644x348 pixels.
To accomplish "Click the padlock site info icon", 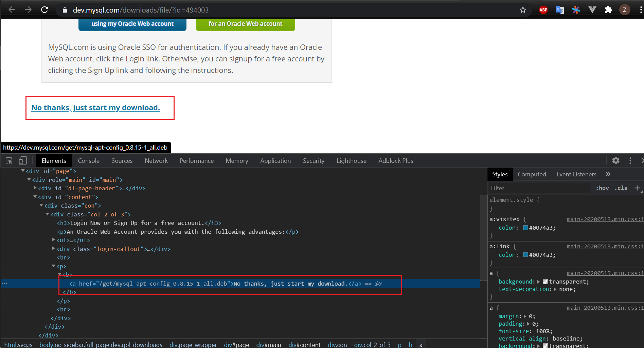I will point(65,10).
